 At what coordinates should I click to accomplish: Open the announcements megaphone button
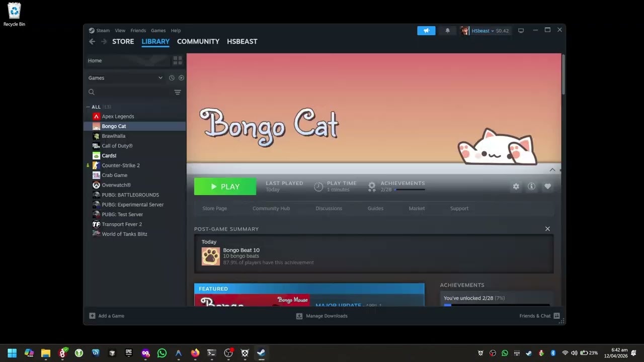click(x=426, y=31)
